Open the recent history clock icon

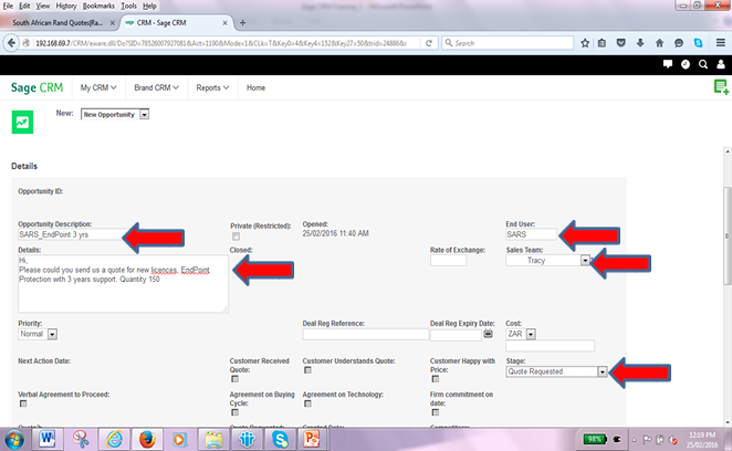coord(685,64)
